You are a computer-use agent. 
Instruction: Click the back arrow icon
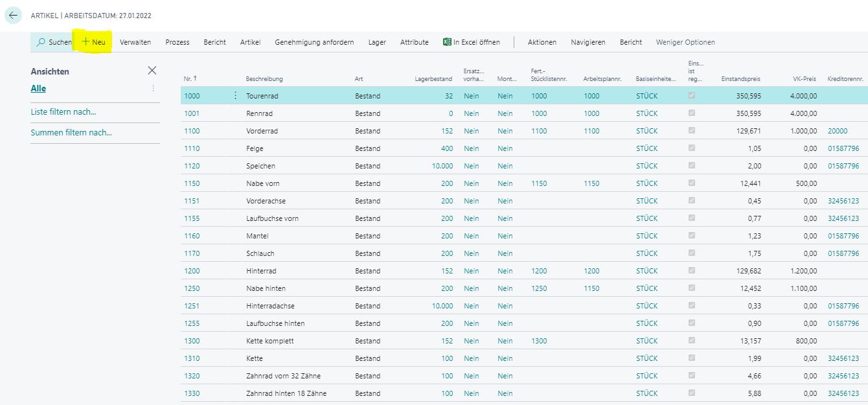[x=14, y=16]
